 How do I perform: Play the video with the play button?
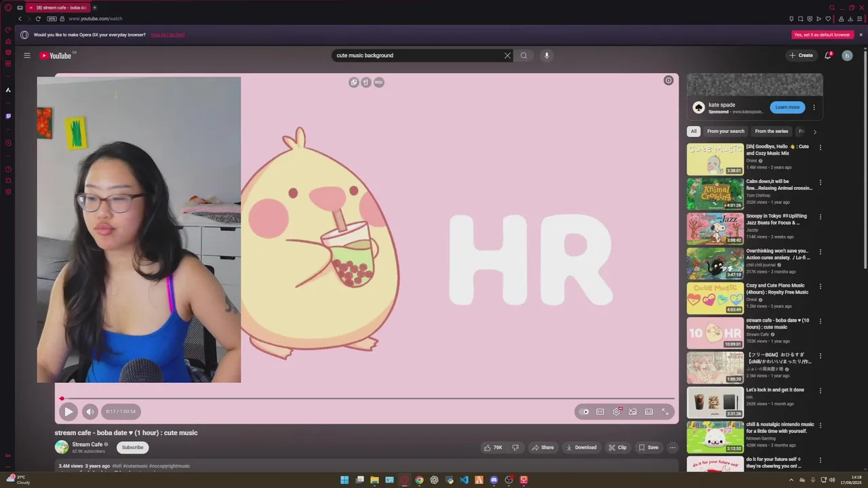pos(68,411)
